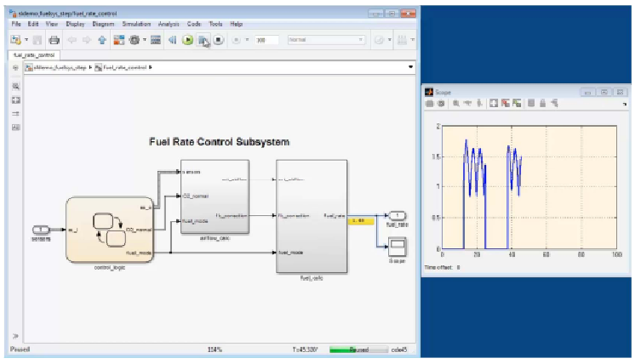
Task: Open the Analysis menu
Action: pos(169,24)
